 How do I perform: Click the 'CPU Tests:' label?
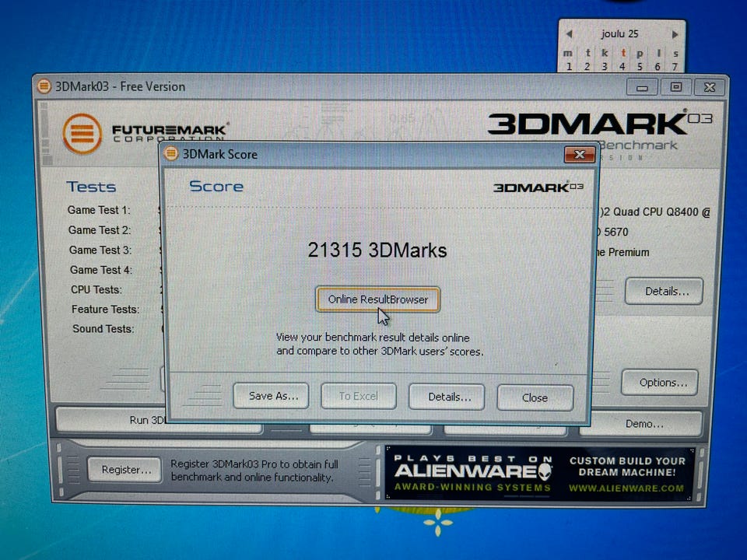(x=96, y=289)
